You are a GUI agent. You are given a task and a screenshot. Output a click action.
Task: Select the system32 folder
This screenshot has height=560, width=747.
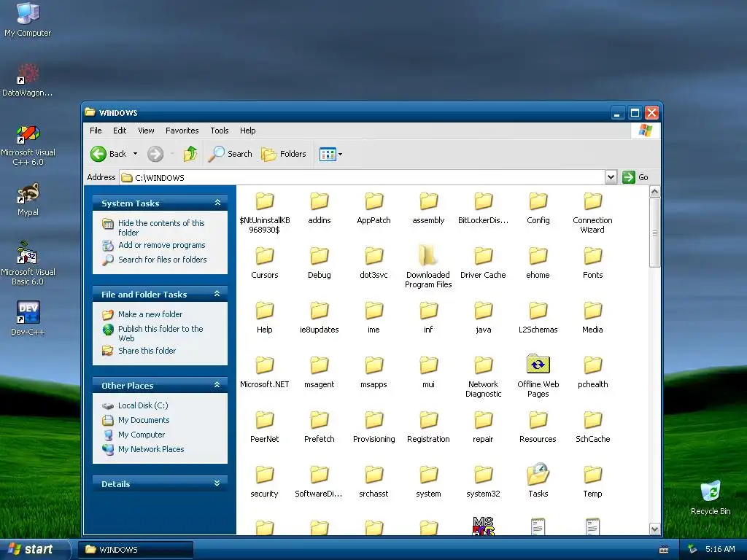click(483, 482)
